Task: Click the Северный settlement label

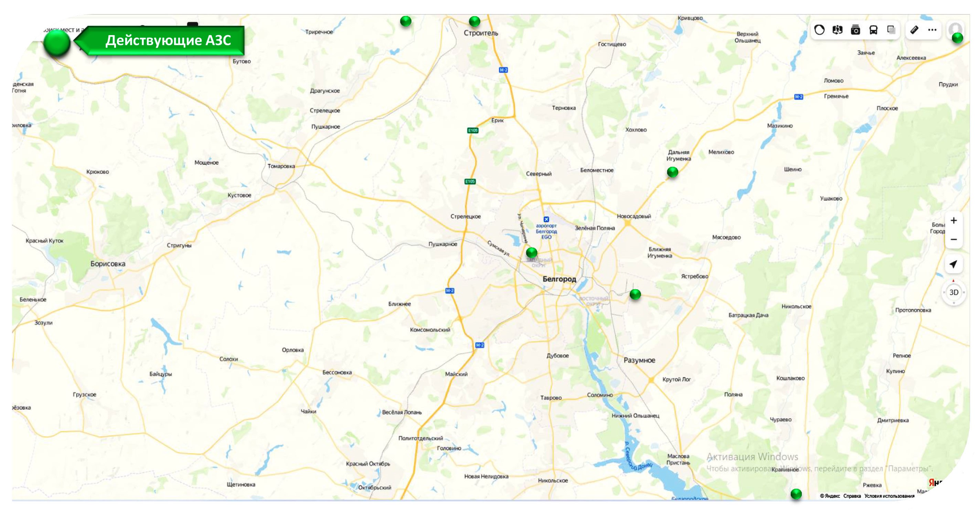Action: tap(539, 174)
